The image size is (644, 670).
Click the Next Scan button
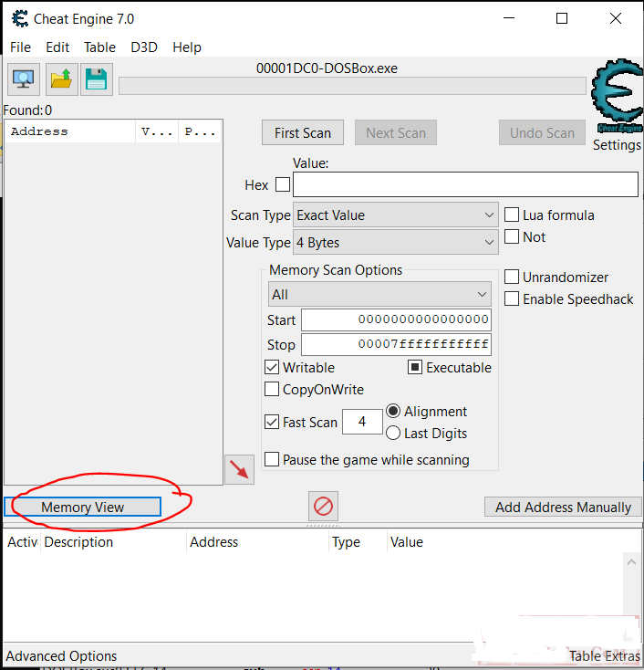(396, 133)
